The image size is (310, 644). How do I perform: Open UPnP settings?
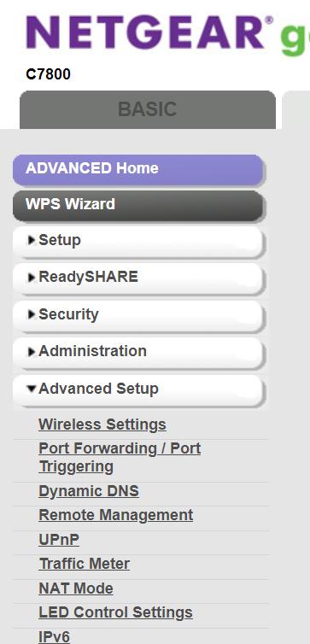pos(59,540)
